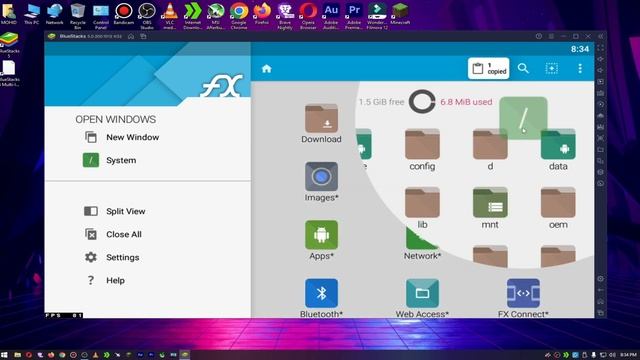Open Minecraft desktop shortcut
Image resolution: width=640 pixels, height=360 pixels.
[400, 14]
